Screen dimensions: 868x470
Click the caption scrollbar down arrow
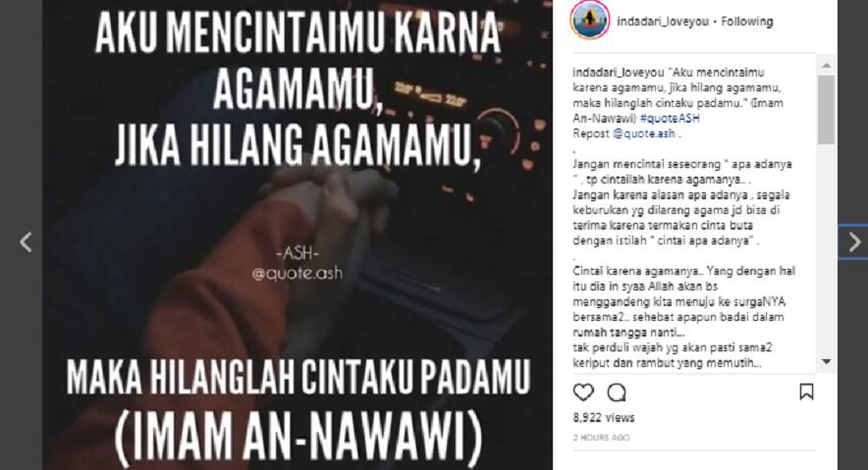827,362
